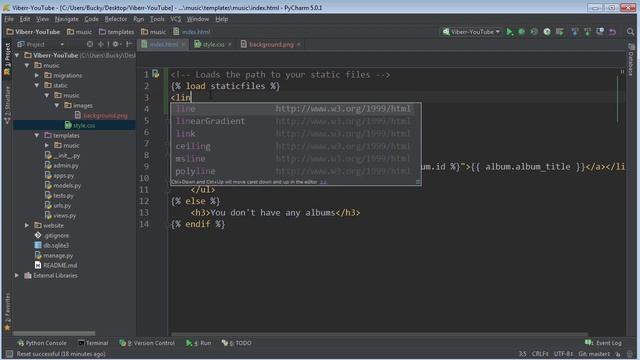The width and height of the screenshot is (640, 360).
Task: Open the Refactor menu
Action: click(116, 19)
